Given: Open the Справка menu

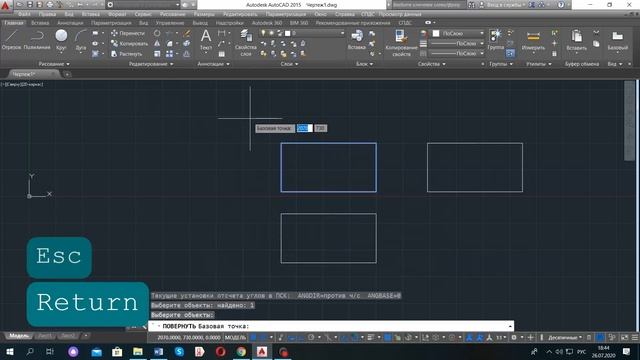Looking at the screenshot, I should pos(344,14).
